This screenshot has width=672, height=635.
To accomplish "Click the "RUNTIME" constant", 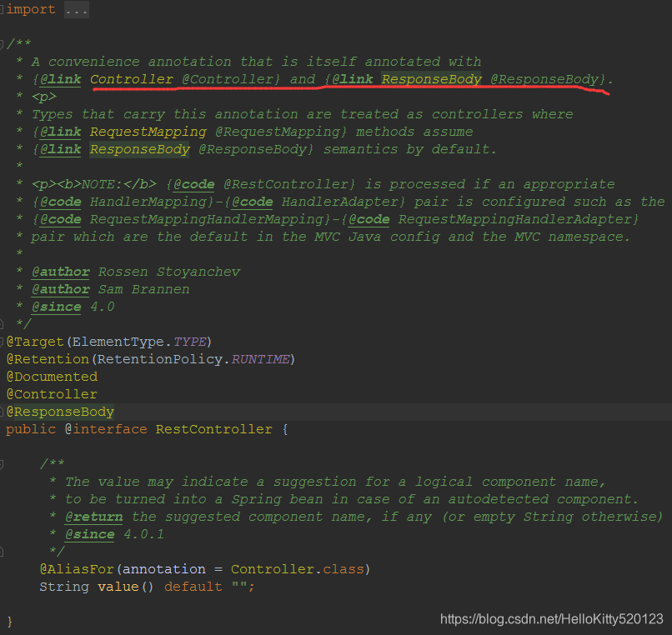I will click(261, 359).
